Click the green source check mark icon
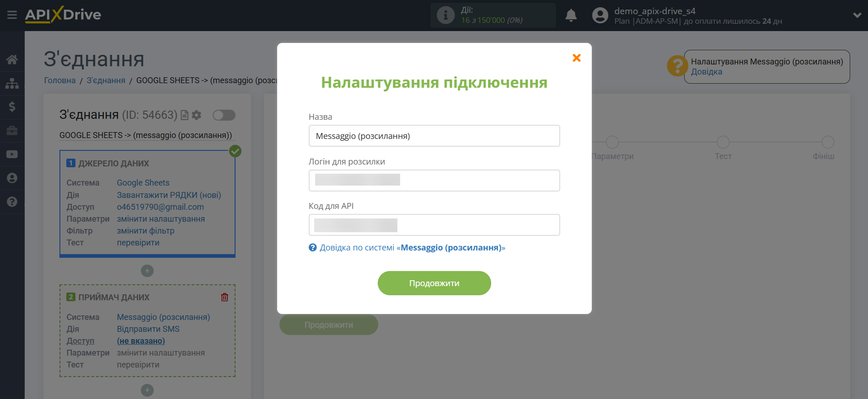Image resolution: width=868 pixels, height=399 pixels. tap(236, 151)
